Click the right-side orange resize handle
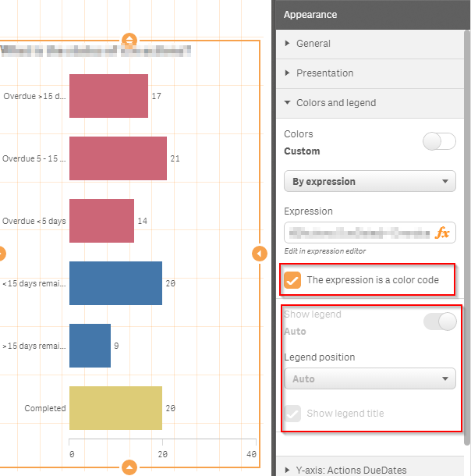The height and width of the screenshot is (476, 471). (260, 254)
